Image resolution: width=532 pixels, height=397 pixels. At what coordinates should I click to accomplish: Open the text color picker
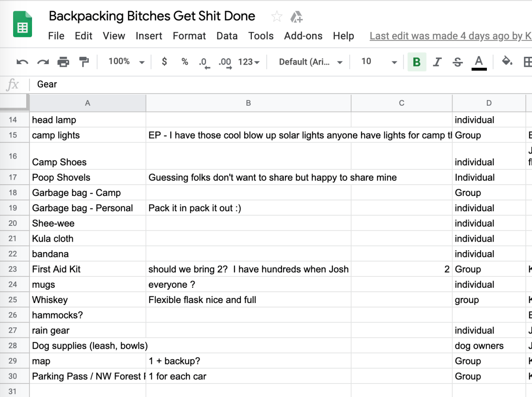tap(479, 61)
